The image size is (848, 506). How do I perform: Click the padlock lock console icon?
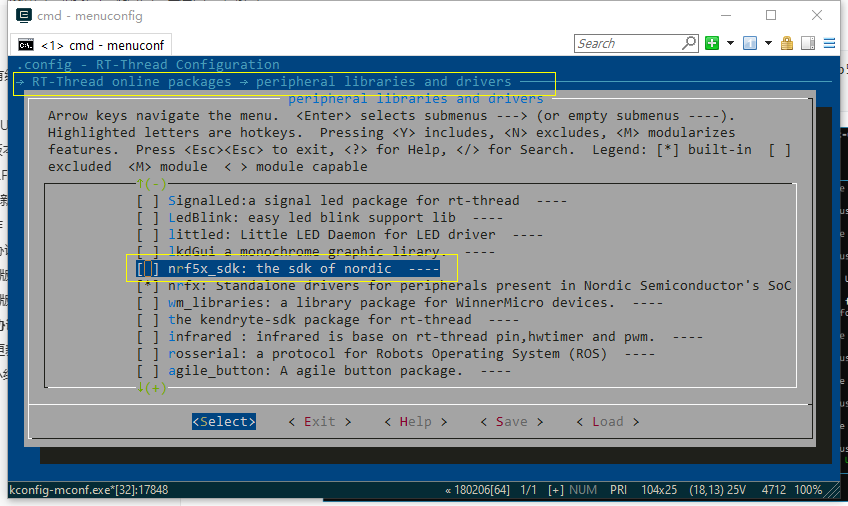coord(787,43)
